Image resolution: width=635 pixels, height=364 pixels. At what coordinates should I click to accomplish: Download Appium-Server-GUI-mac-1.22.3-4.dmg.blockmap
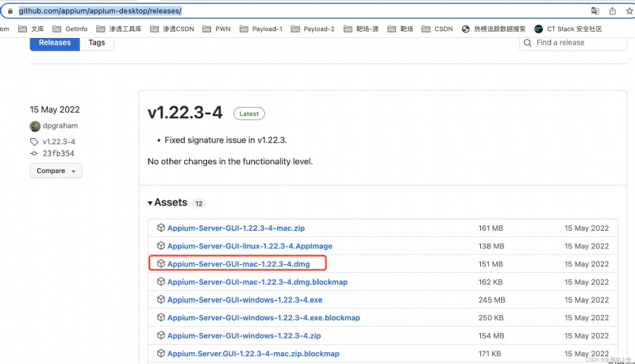(x=257, y=282)
